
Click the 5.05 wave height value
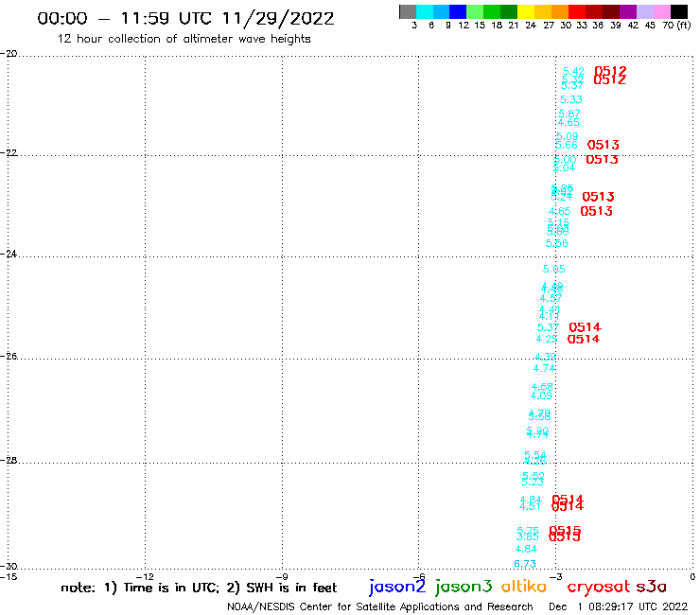click(x=553, y=269)
